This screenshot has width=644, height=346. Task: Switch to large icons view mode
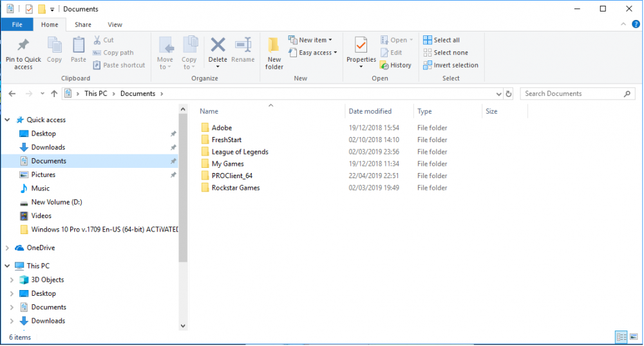click(634, 337)
